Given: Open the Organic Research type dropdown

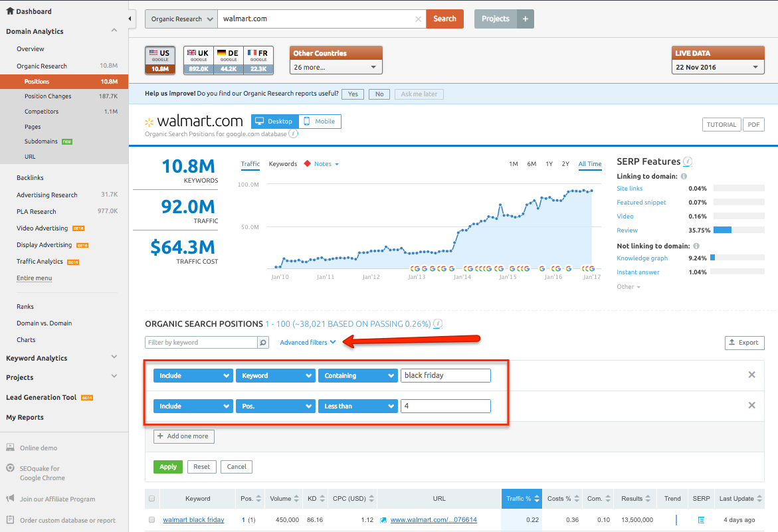Looking at the screenshot, I should pyautogui.click(x=181, y=19).
